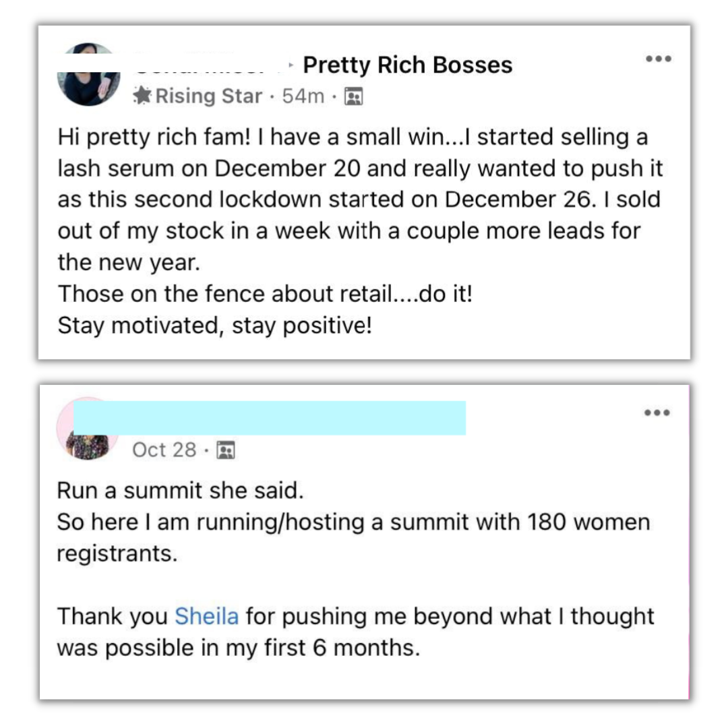This screenshot has height=728, width=728.
Task: Click the 'Stay motivated, stay positive!' line
Action: click(214, 326)
